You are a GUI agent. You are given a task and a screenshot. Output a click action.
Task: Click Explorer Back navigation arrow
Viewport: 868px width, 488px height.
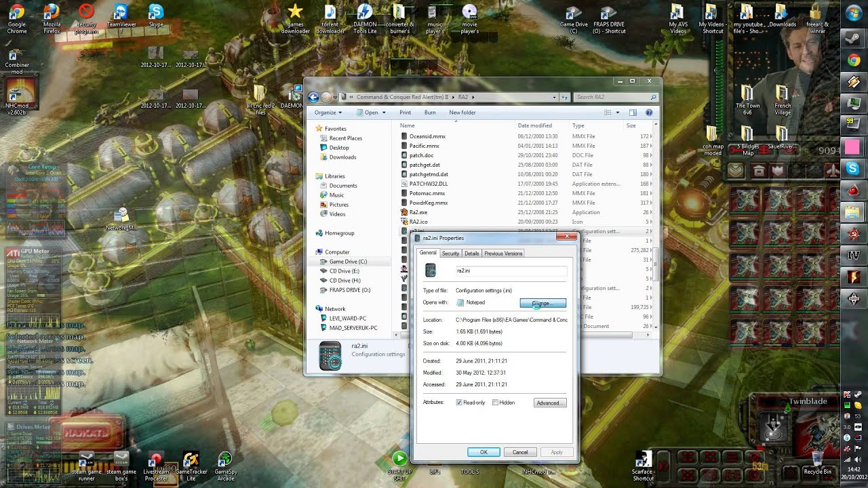[x=313, y=98]
